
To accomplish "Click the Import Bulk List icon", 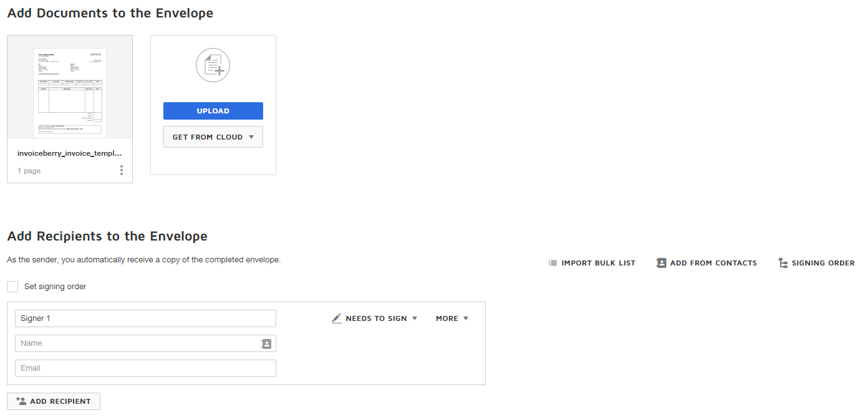I will [x=552, y=263].
